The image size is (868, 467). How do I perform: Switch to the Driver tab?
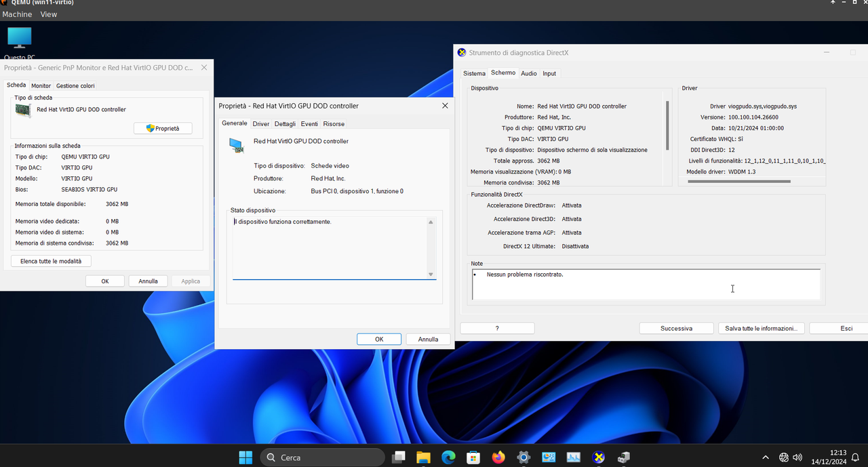click(x=261, y=124)
